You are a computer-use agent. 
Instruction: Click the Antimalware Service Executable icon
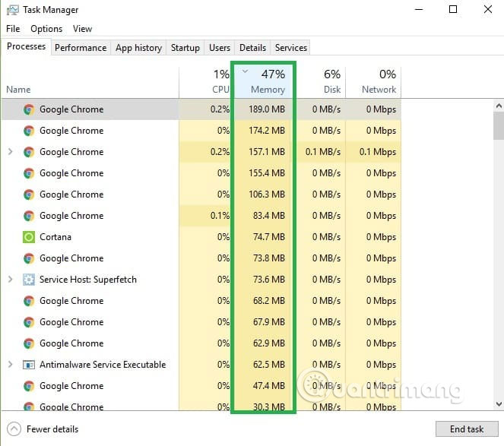[x=29, y=365]
